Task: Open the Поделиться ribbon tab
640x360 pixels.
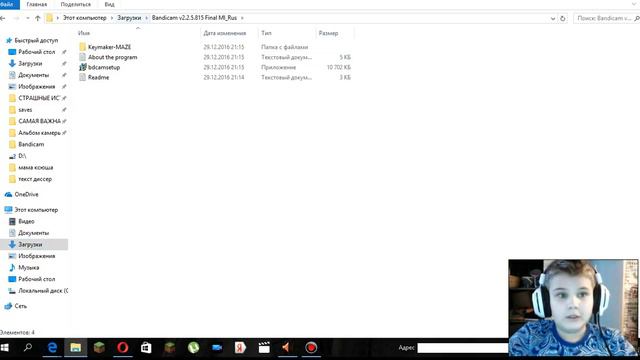Action: click(x=76, y=4)
